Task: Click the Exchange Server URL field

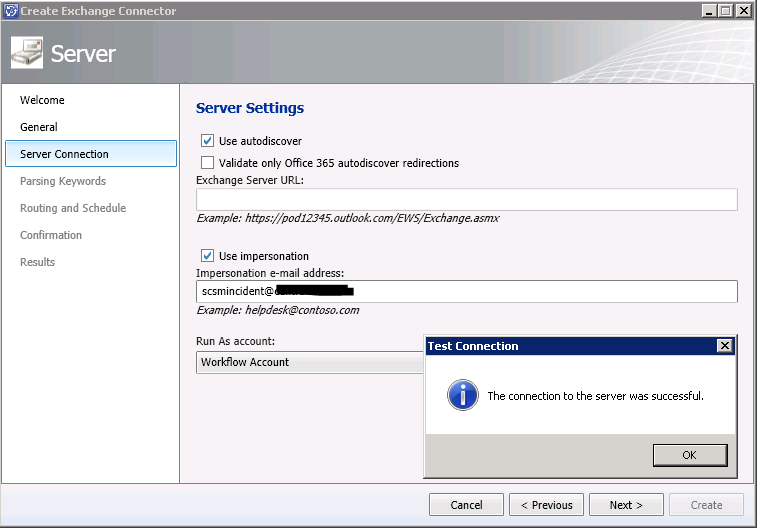Action: [x=466, y=199]
